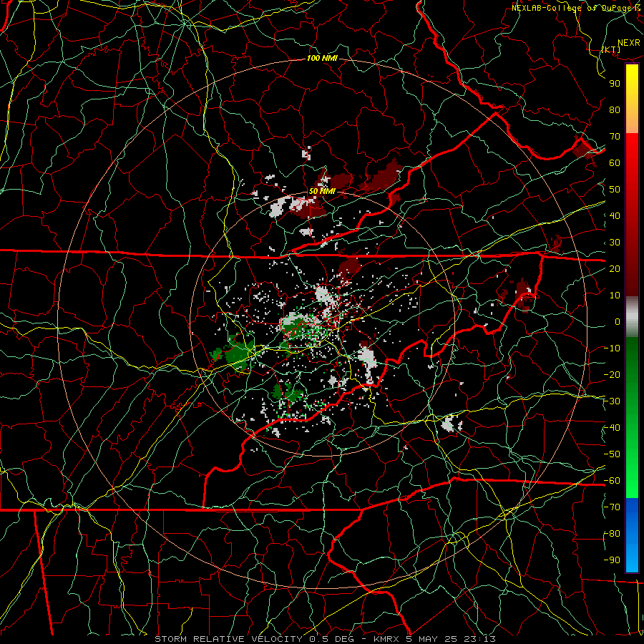Click the -30 value on velocity scale
The width and height of the screenshot is (644, 644).
point(612,401)
